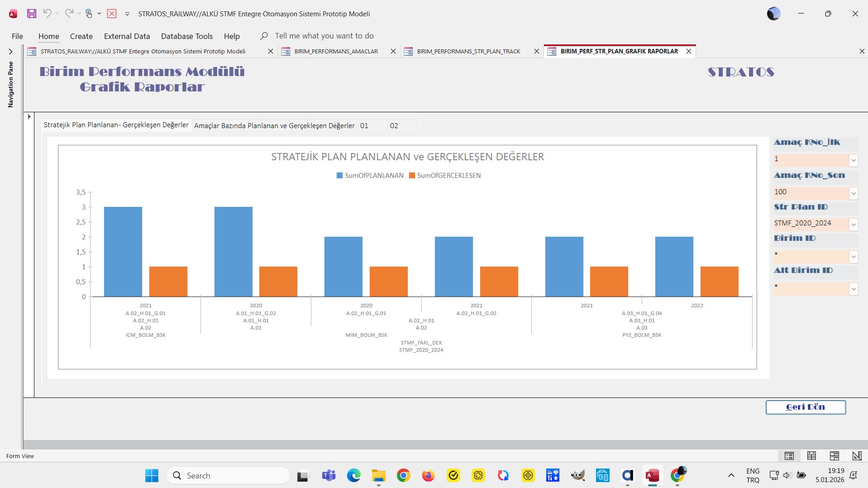Switch to Layout View in status bar
Screen dimensions: 868x488
pos(834,456)
